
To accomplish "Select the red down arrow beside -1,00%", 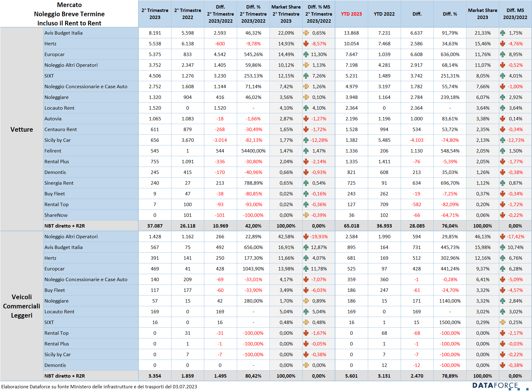I will (503, 86).
